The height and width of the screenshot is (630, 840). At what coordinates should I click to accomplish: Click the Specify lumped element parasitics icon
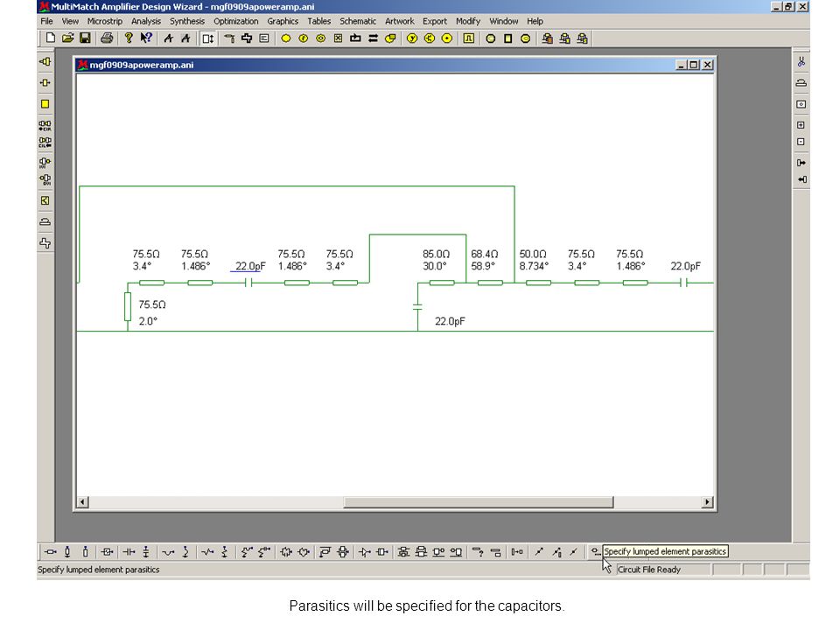(595, 552)
